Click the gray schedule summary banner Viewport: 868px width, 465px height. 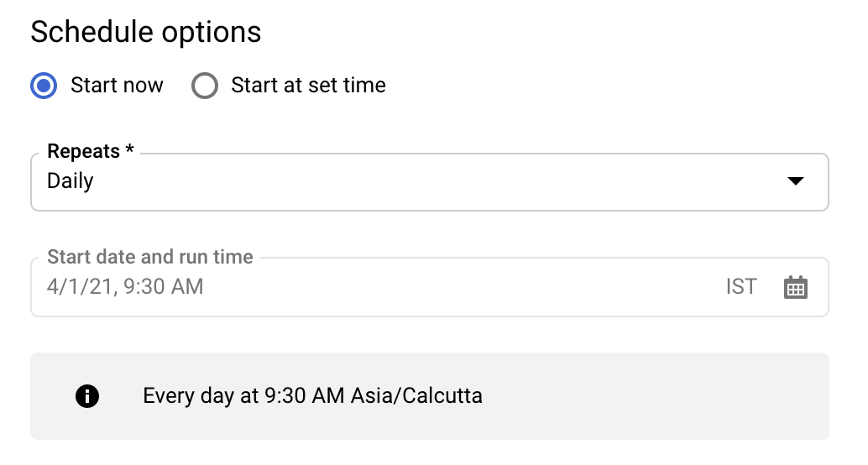click(x=655, y=396)
